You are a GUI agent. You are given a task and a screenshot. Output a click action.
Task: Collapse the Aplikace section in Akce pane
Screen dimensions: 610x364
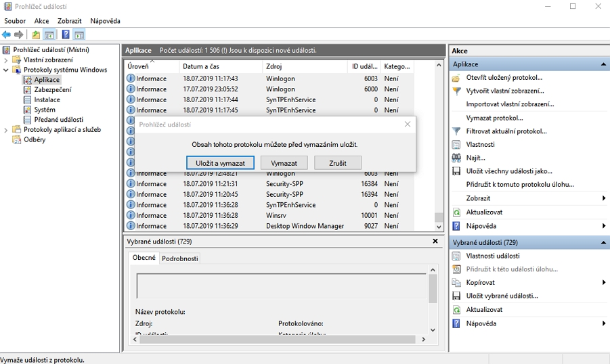pos(603,64)
